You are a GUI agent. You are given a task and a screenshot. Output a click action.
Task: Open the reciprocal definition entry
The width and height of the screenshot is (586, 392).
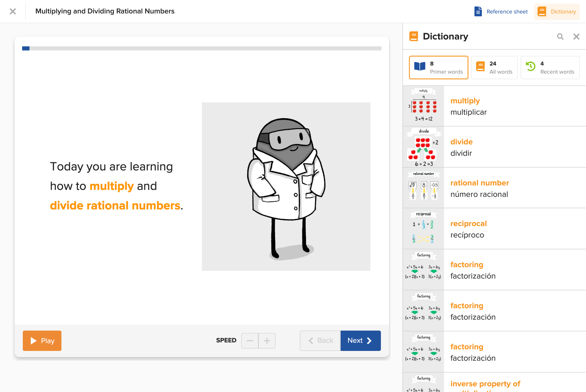(468, 224)
